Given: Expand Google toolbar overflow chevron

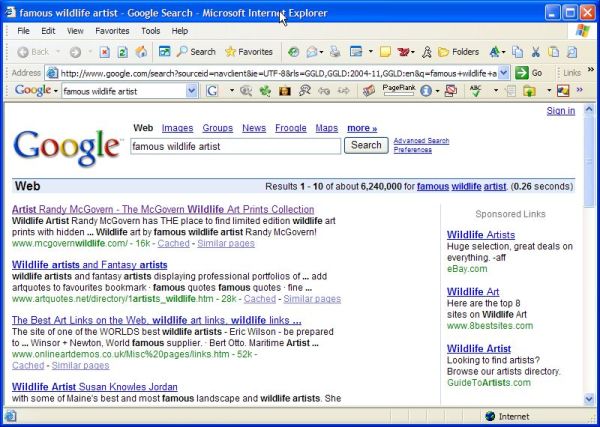Looking at the screenshot, I should pyautogui.click(x=579, y=90).
